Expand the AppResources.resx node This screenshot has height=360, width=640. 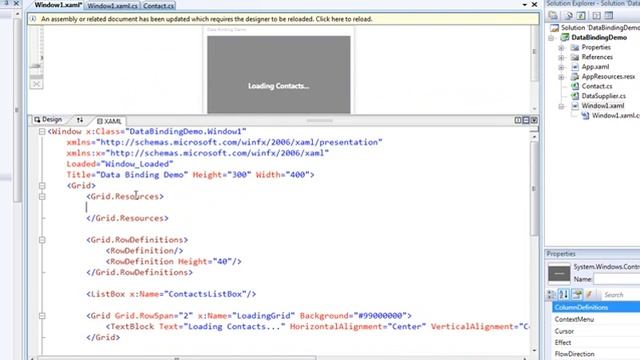[x=561, y=77]
